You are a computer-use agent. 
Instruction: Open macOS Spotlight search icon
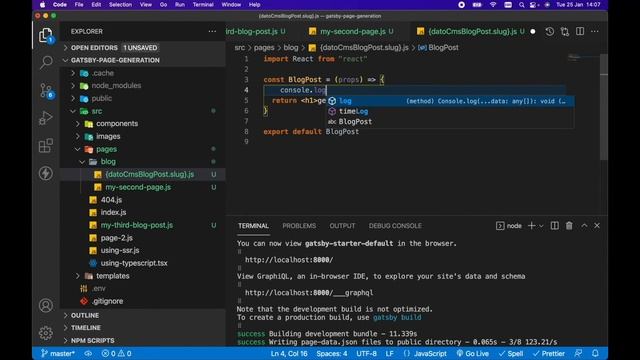pyautogui.click(x=521, y=5)
